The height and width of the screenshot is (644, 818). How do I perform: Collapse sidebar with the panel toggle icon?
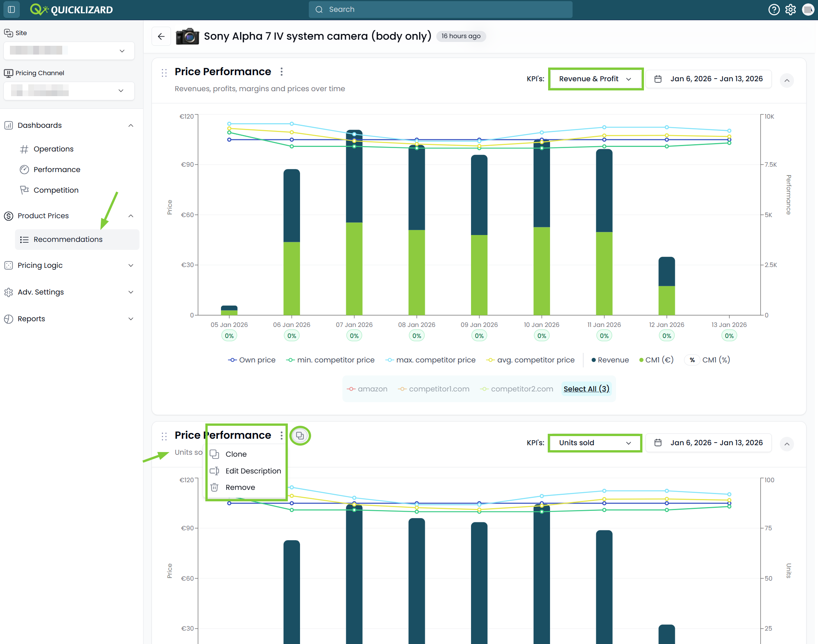pos(11,10)
